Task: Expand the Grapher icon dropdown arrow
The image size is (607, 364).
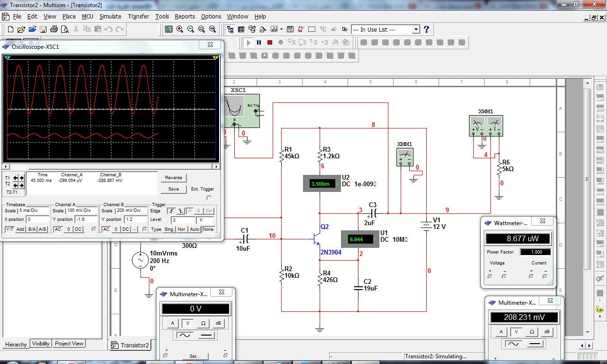Action: point(282,29)
